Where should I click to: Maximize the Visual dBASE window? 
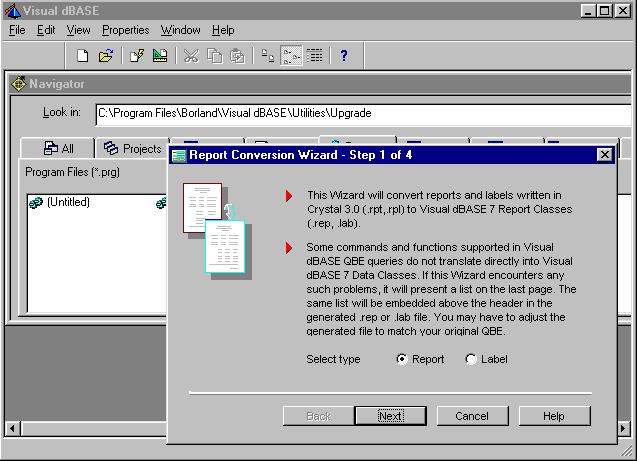pyautogui.click(x=604, y=10)
